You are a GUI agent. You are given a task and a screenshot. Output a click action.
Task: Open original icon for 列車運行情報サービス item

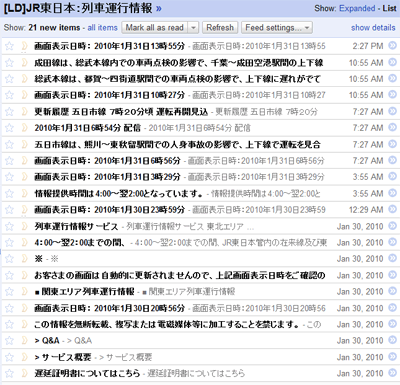393,225
